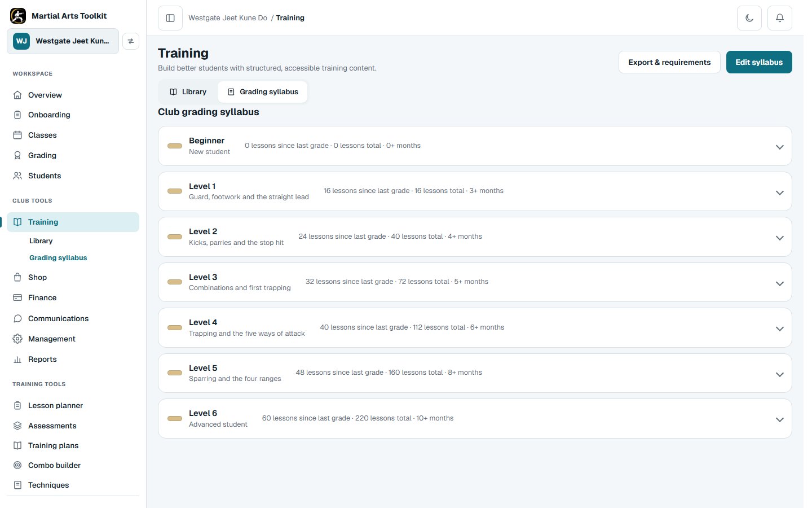Switch club using the swap arrows icon
This screenshot has width=812, height=508.
[x=131, y=41]
